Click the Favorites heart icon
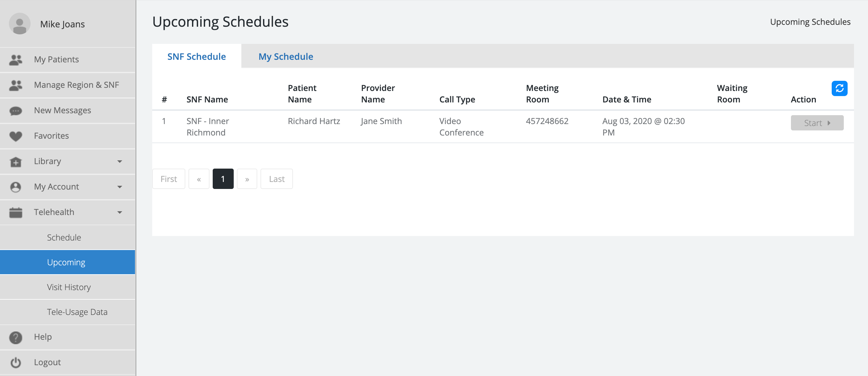Image resolution: width=868 pixels, height=376 pixels. click(16, 136)
